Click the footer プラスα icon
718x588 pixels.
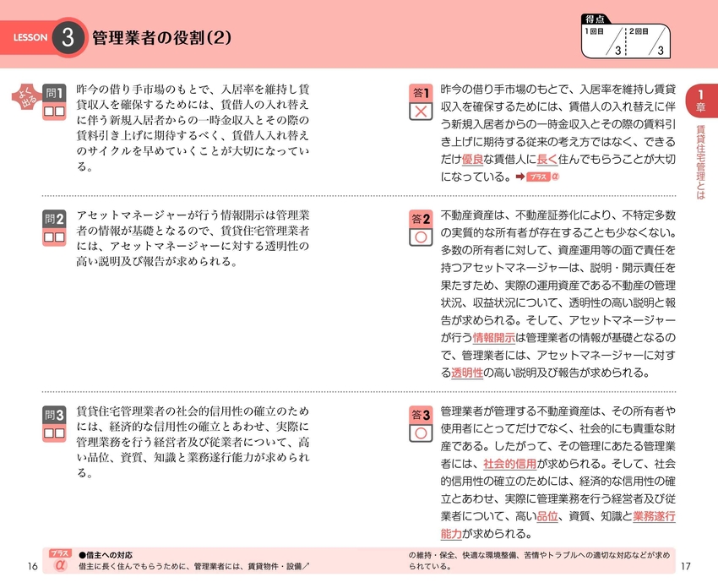pyautogui.click(x=59, y=560)
